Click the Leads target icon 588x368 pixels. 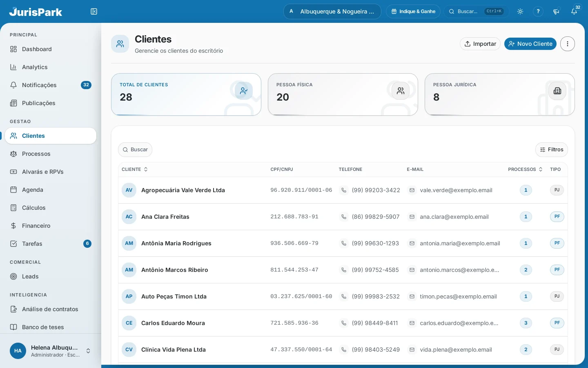point(13,276)
